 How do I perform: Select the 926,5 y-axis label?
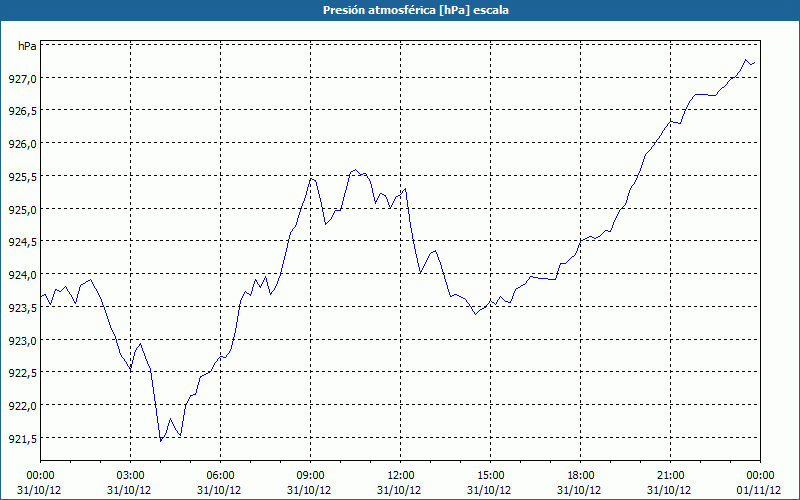click(23, 111)
